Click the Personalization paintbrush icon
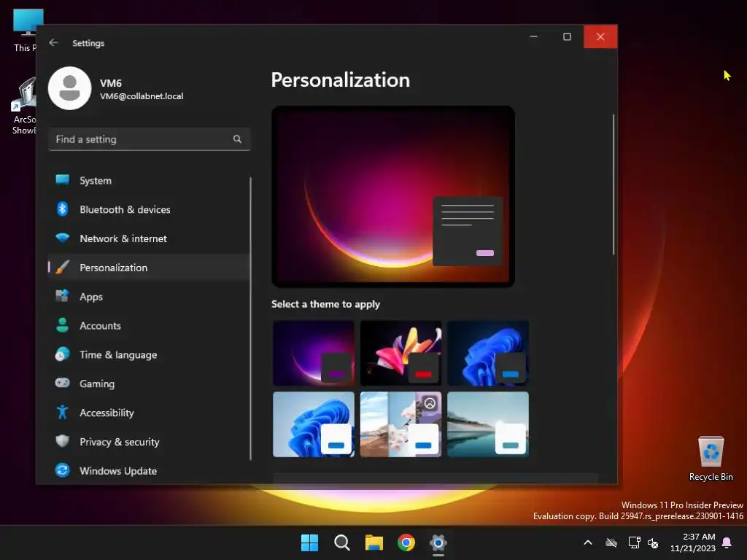Image resolution: width=747 pixels, height=560 pixels. pyautogui.click(x=63, y=267)
